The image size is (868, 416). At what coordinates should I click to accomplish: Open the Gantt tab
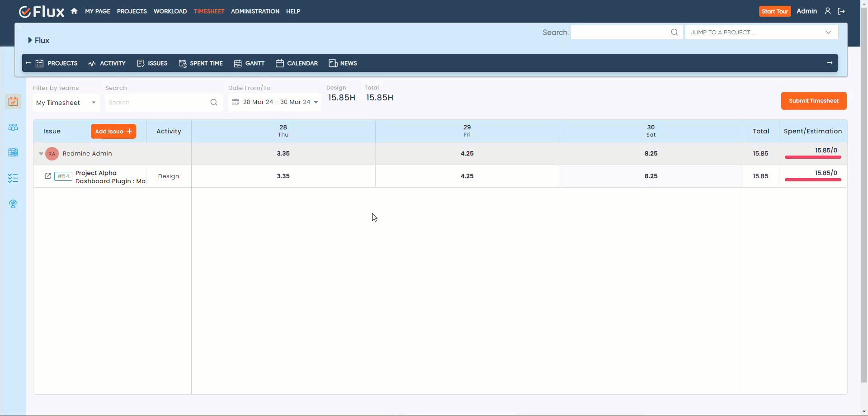click(x=249, y=63)
